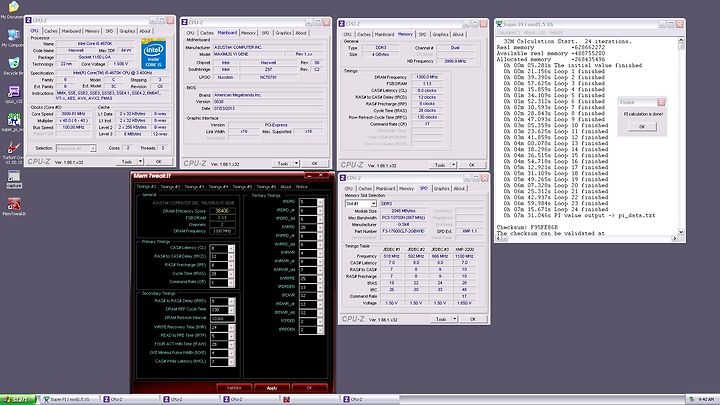The image size is (720, 405).
Task: Open the Caches tab in the CPU-Z processor window
Action: [51, 31]
